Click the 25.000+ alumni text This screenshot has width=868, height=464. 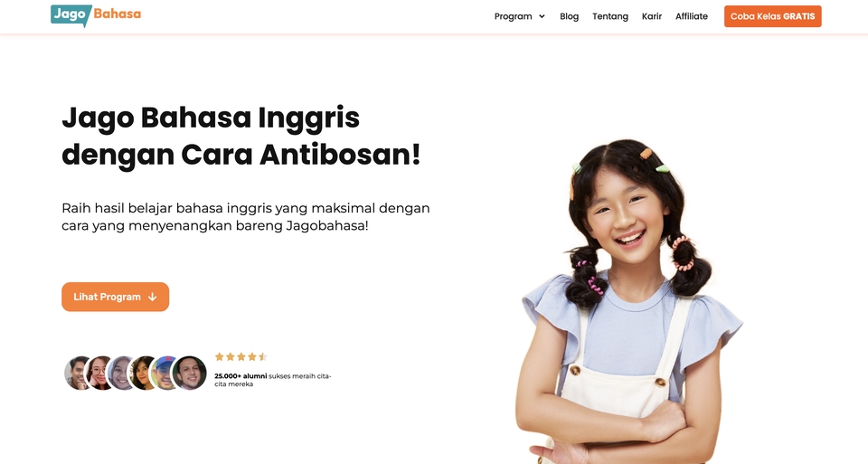241,376
